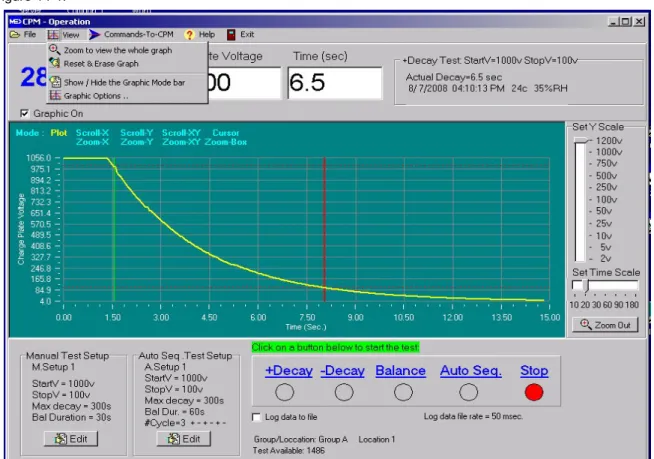Uncheck the Graphic On checkbox

(x=25, y=113)
